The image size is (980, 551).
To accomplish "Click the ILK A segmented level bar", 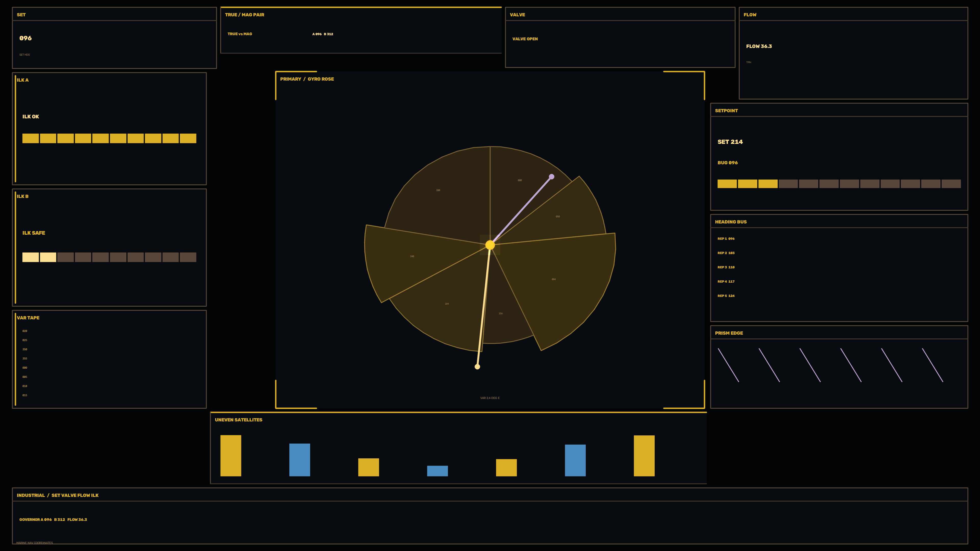I will click(109, 139).
